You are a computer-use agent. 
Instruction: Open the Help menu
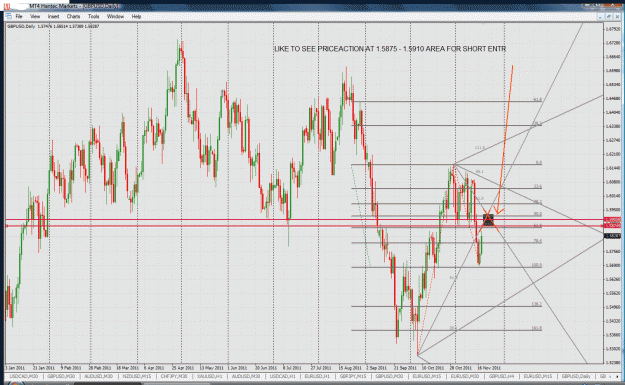tap(136, 16)
